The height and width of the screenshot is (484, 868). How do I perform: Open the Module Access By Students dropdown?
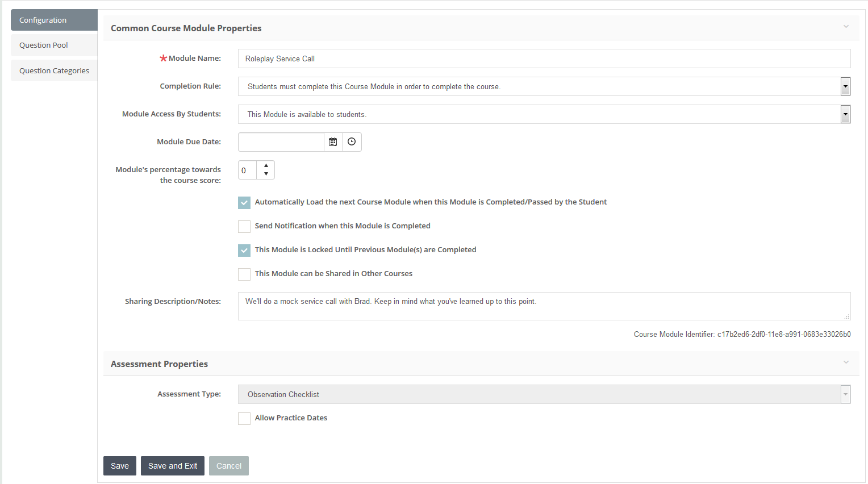[x=845, y=114]
